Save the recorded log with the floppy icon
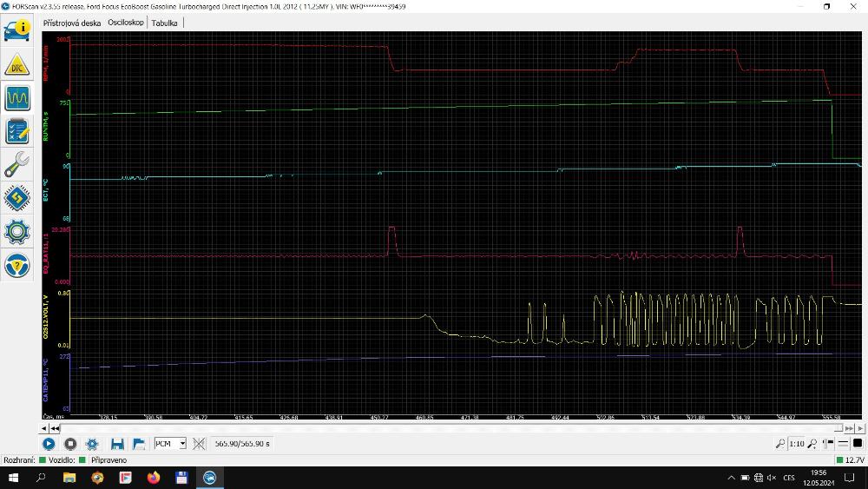This screenshot has width=868, height=489. [x=117, y=444]
